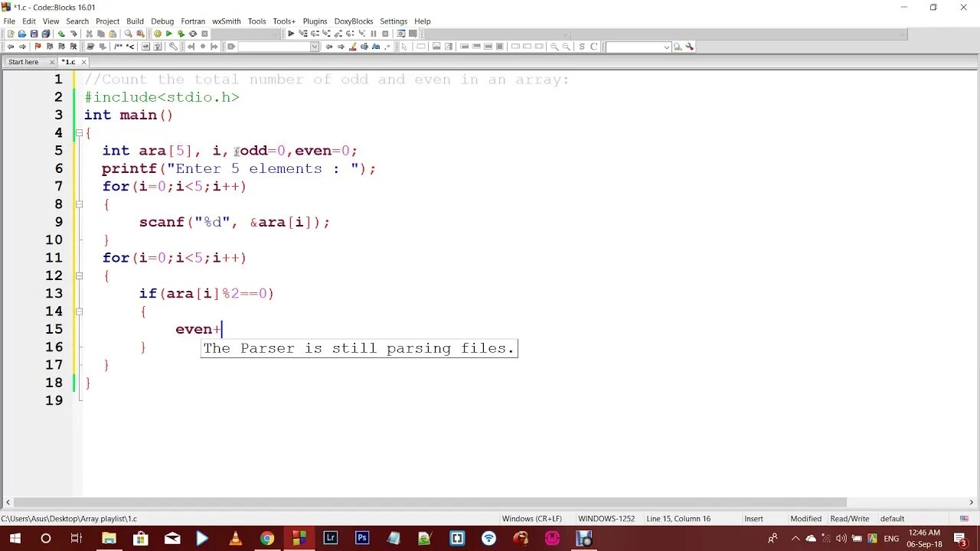Click the Copy toolbar icon
Viewport: 980px width, 551px height.
point(101,34)
